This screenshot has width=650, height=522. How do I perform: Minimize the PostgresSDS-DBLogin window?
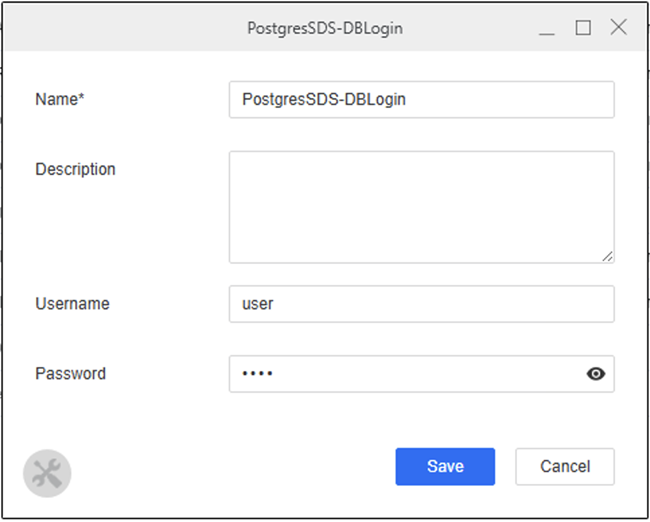[x=547, y=29]
